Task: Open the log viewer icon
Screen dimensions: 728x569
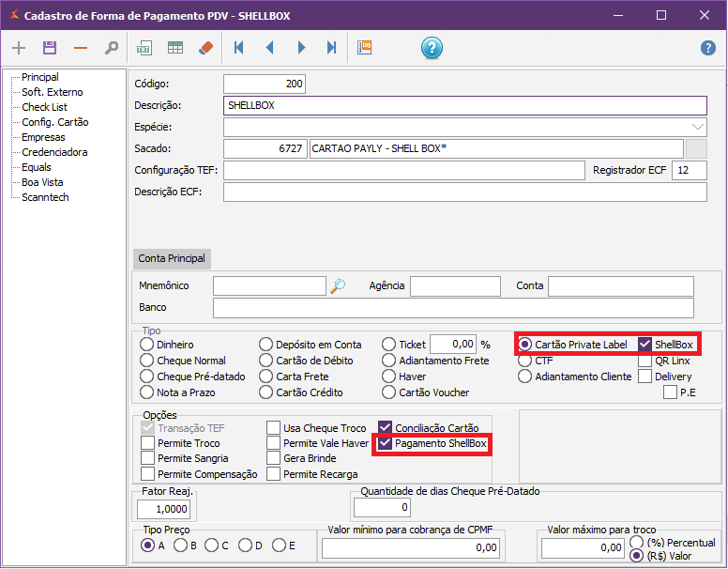Action: click(364, 48)
